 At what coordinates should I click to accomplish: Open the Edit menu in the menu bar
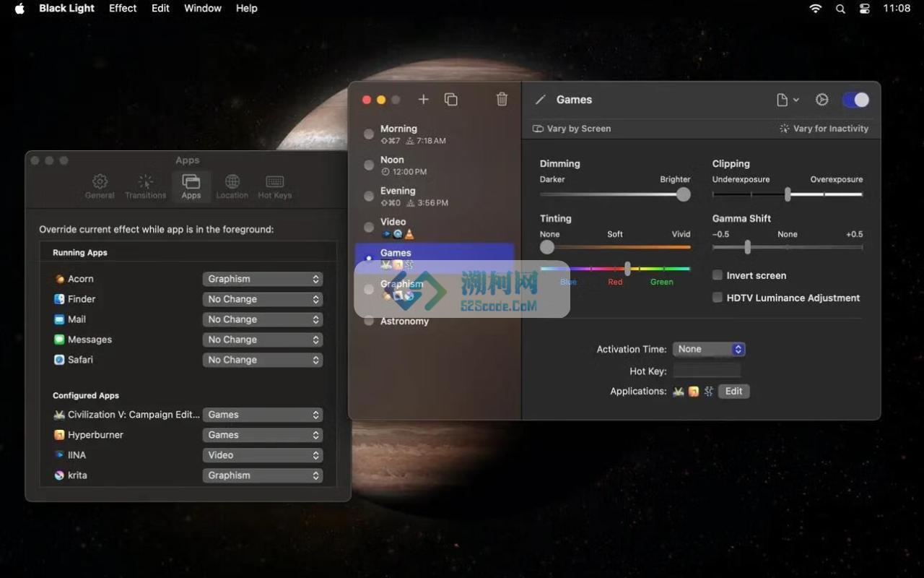(x=160, y=9)
